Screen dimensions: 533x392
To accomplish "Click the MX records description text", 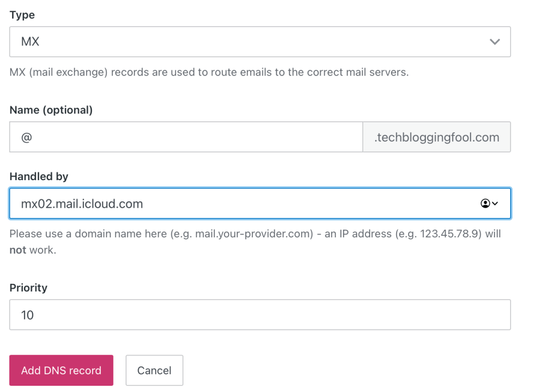I will coord(209,72).
